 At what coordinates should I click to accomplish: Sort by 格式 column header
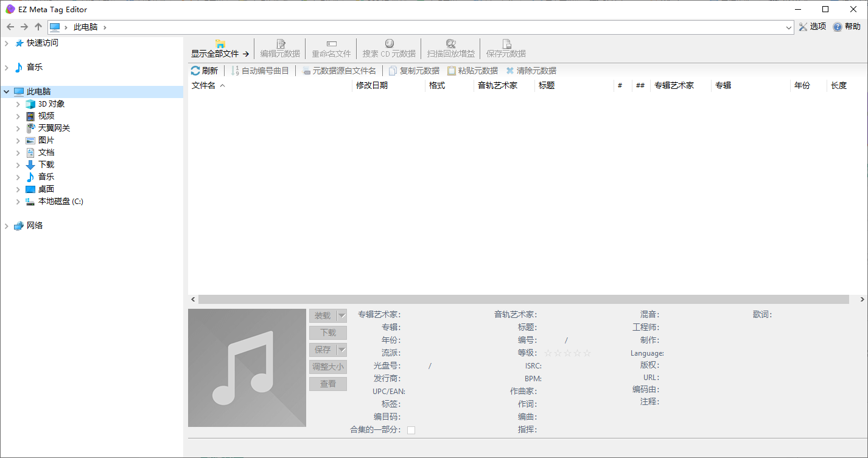[x=449, y=86]
